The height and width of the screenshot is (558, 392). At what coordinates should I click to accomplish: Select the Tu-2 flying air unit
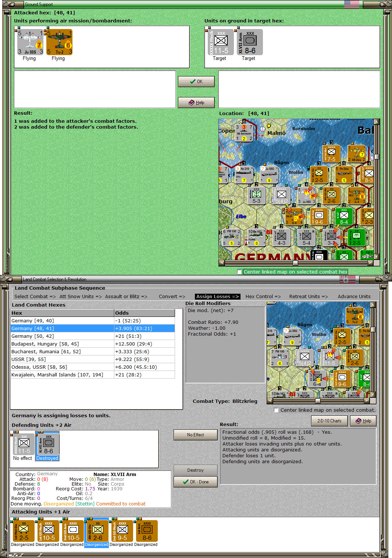point(59,42)
